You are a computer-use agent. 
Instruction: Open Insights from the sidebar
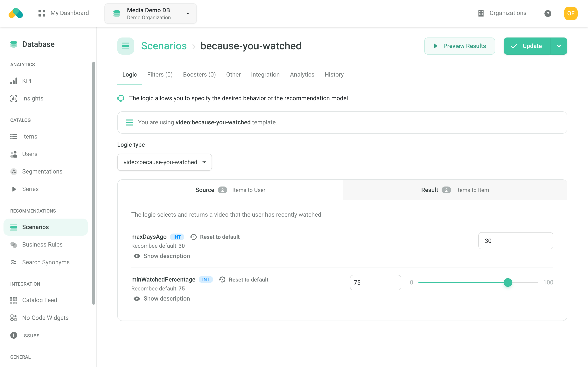[x=32, y=98]
